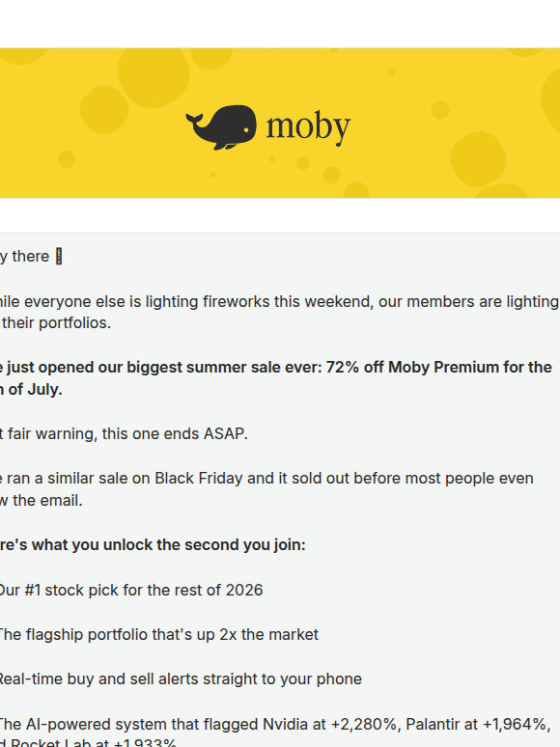
Task: Click the emoji after the "there" greeting
Action: [x=59, y=257]
